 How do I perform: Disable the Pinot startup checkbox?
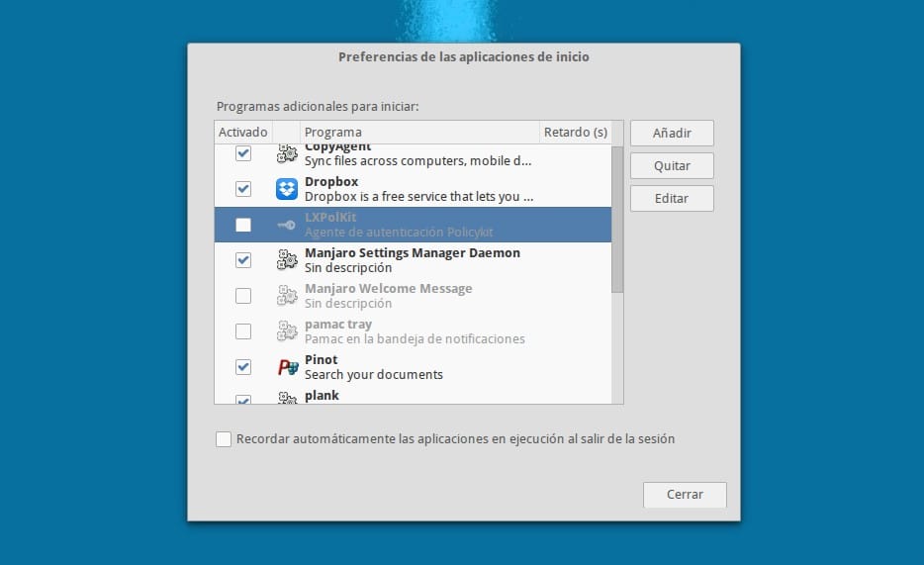tap(242, 367)
